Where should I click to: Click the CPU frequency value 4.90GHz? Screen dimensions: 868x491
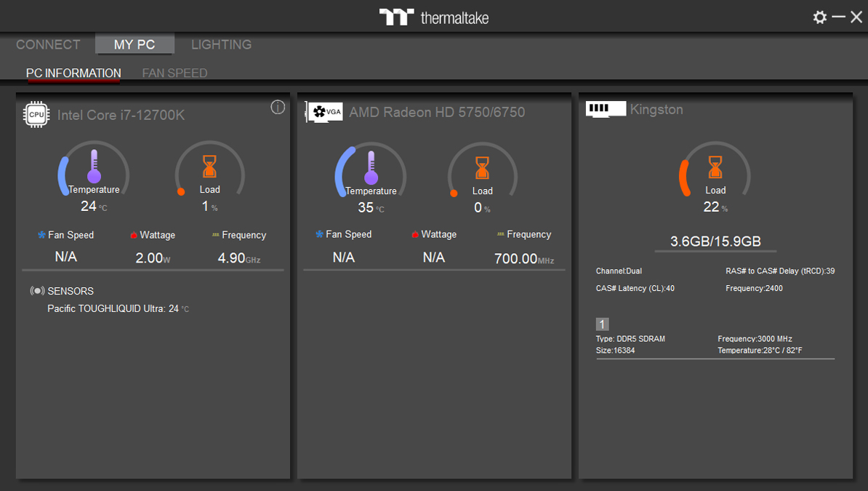tap(239, 258)
